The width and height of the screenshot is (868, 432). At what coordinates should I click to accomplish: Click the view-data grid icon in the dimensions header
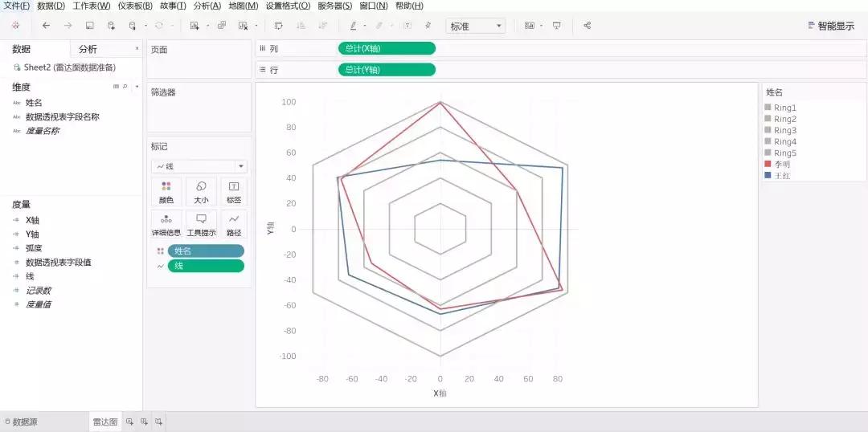point(117,86)
